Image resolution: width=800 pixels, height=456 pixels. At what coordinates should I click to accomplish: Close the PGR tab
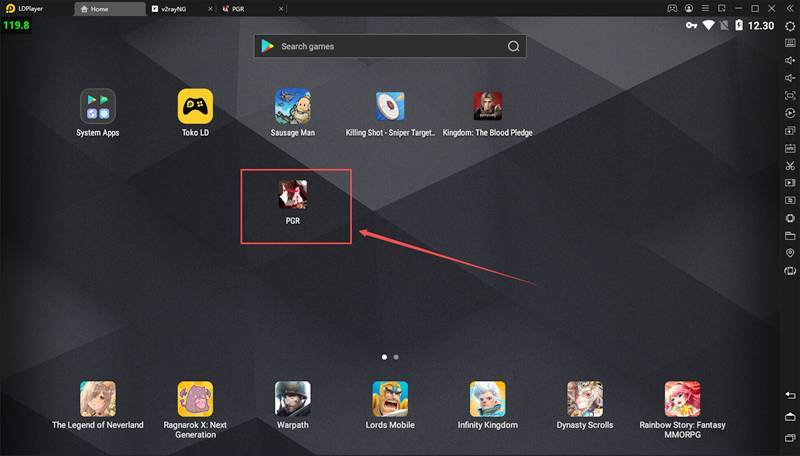click(281, 9)
